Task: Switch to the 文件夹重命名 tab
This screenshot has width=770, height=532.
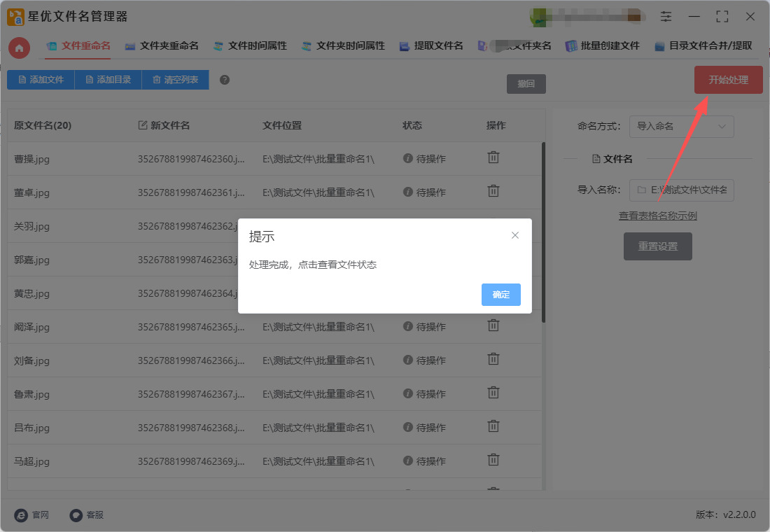Action: [162, 46]
